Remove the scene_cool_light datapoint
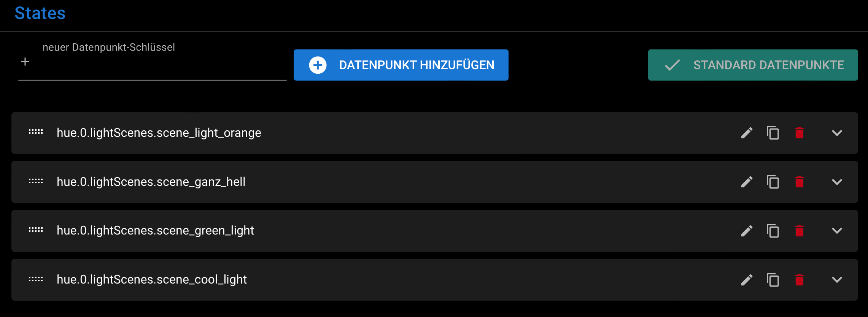868x317 pixels. coord(799,280)
